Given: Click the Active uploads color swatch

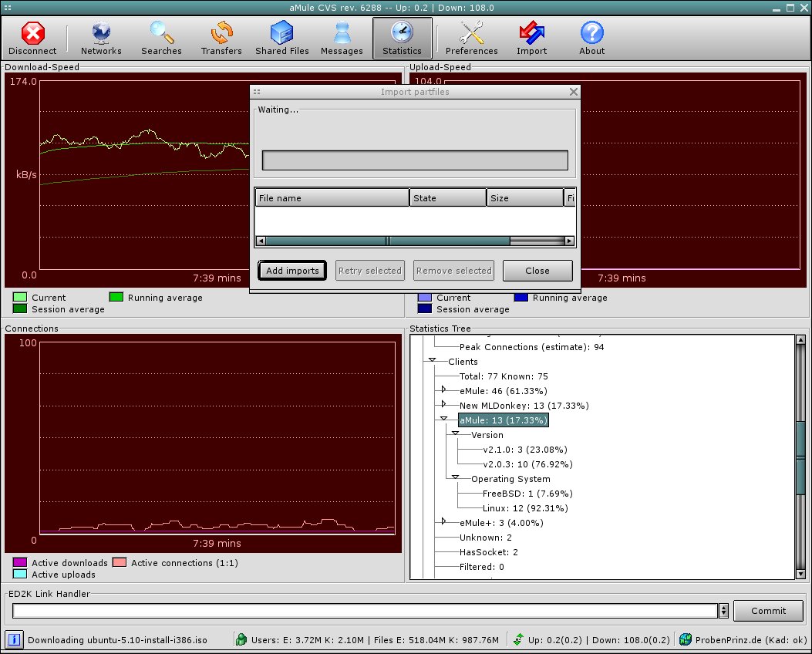Looking at the screenshot, I should tap(20, 574).
